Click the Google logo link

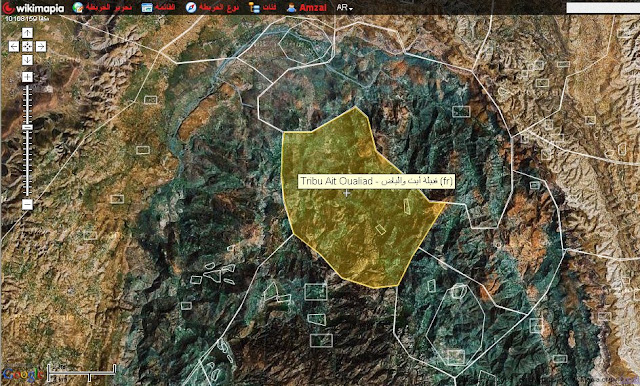(x=23, y=374)
